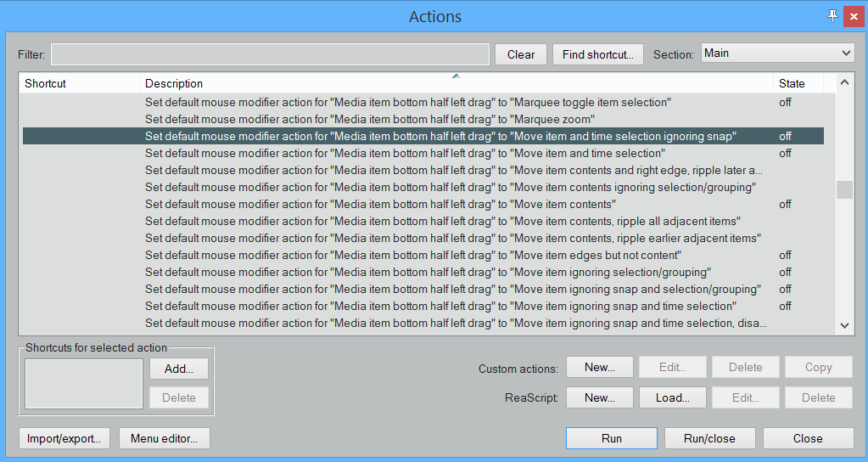
Task: Click the State column header
Action: (x=798, y=83)
